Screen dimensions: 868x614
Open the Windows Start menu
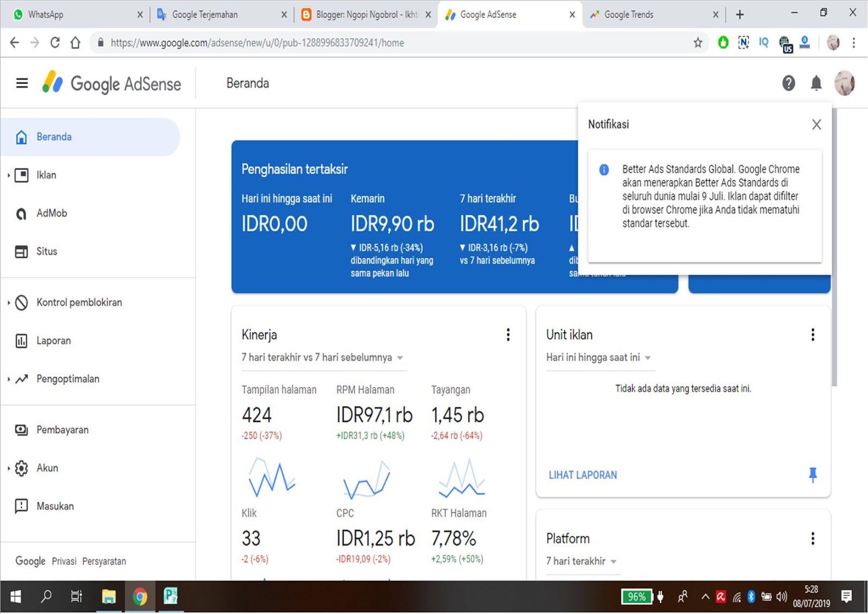16,597
